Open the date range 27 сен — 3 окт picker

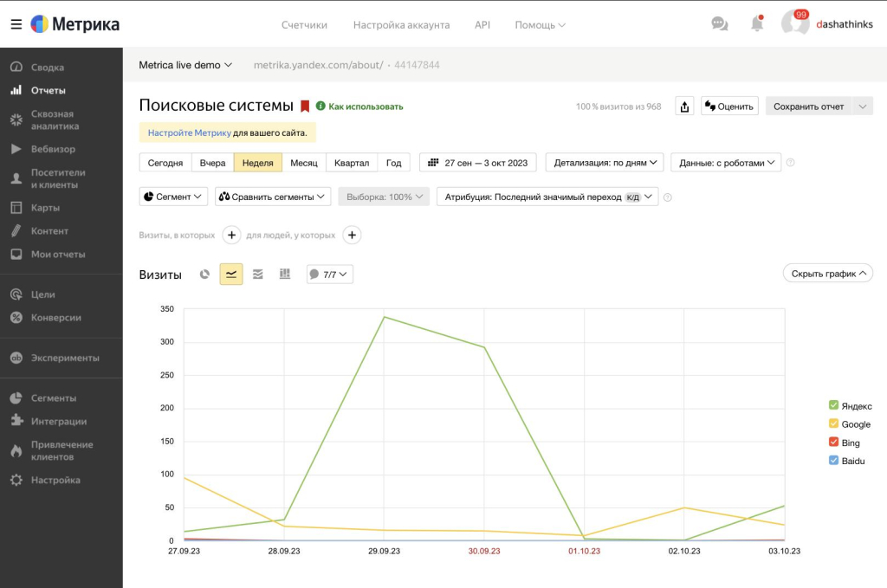point(477,163)
